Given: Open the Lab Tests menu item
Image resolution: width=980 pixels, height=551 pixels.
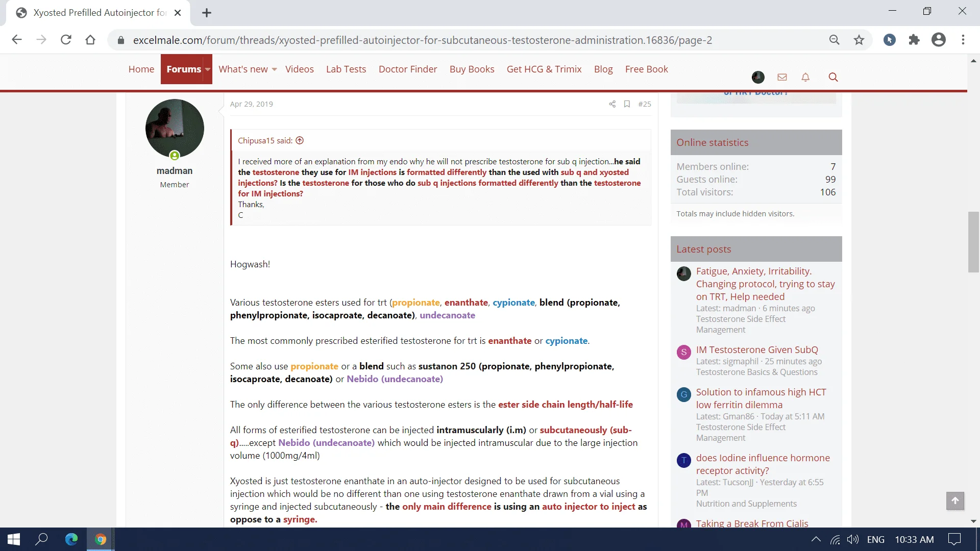Looking at the screenshot, I should coord(346,69).
